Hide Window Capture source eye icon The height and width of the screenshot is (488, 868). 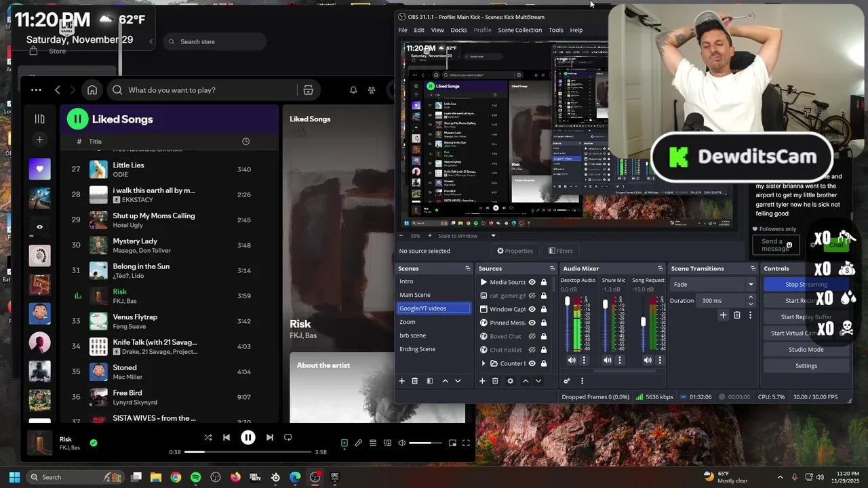pos(532,309)
